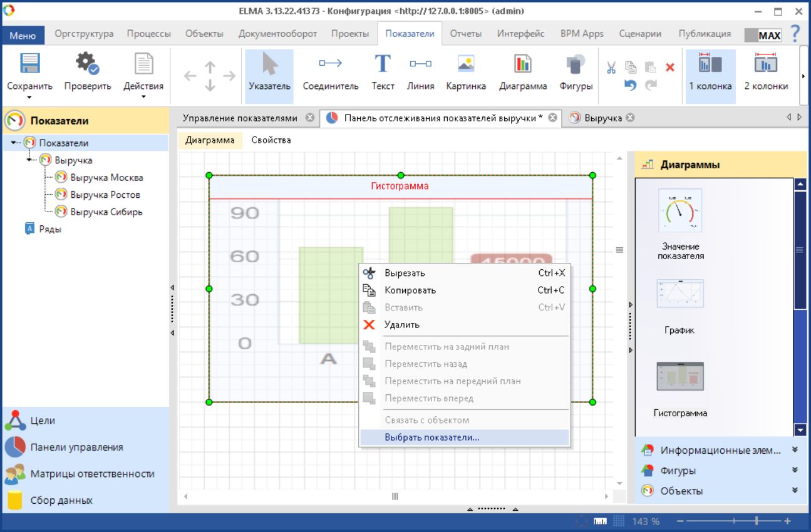
Task: Click the red X delete icon in toolbar
Action: click(x=669, y=67)
